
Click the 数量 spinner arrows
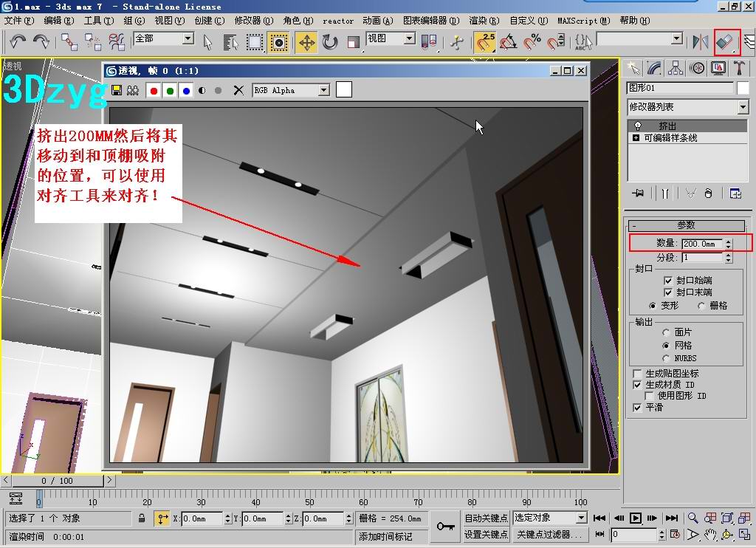click(729, 244)
